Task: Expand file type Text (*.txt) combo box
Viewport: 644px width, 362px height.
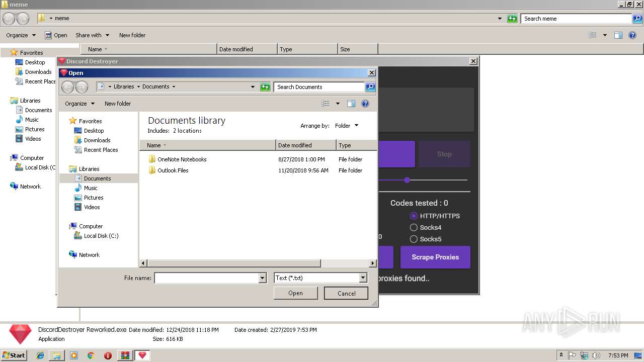Action: (x=363, y=278)
